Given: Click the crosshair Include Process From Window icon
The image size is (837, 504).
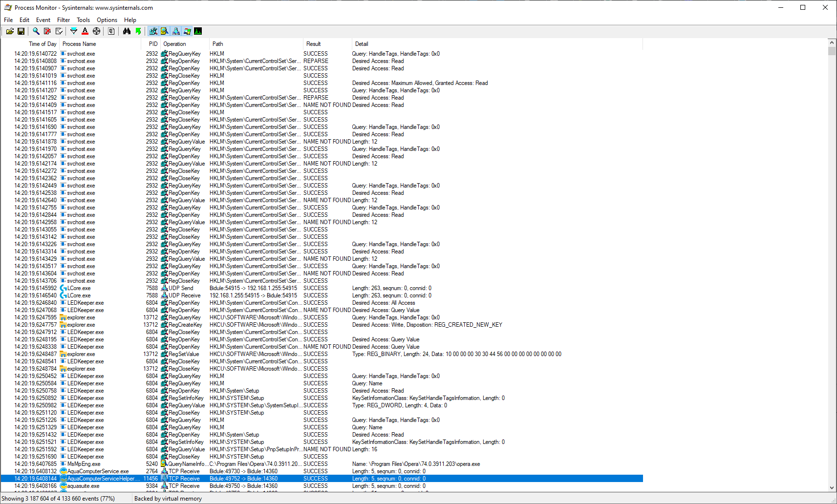Looking at the screenshot, I should (x=97, y=31).
